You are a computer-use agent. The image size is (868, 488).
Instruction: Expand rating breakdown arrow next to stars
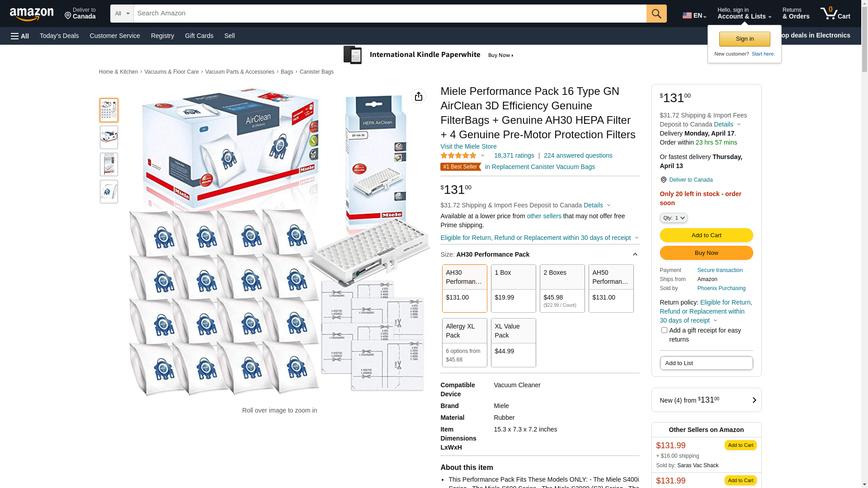click(482, 156)
